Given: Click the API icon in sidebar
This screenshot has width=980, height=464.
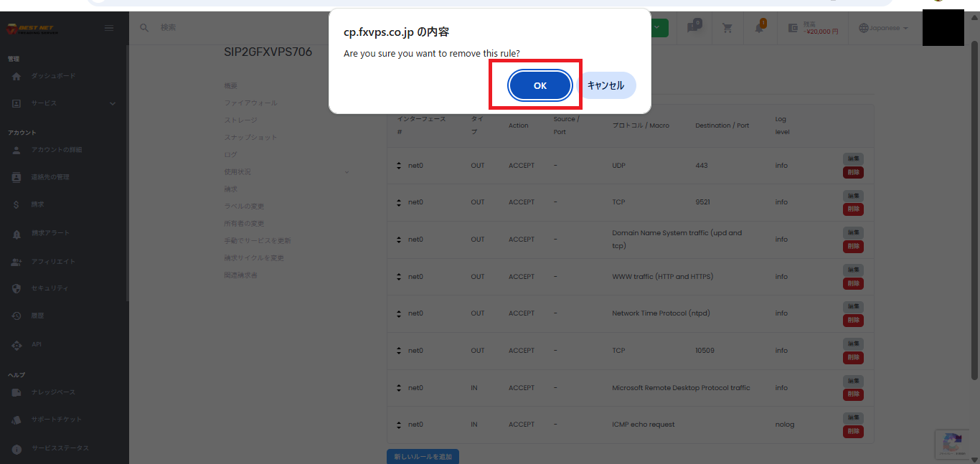Looking at the screenshot, I should [x=17, y=345].
